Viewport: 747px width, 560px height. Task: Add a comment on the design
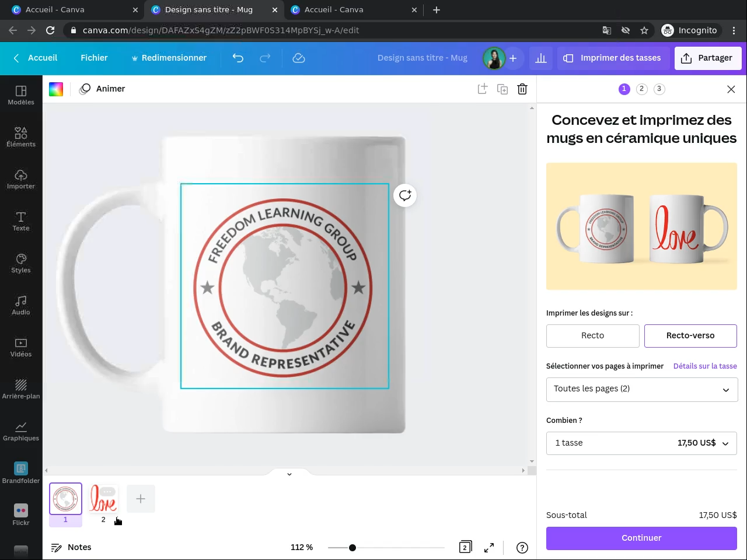[405, 195]
